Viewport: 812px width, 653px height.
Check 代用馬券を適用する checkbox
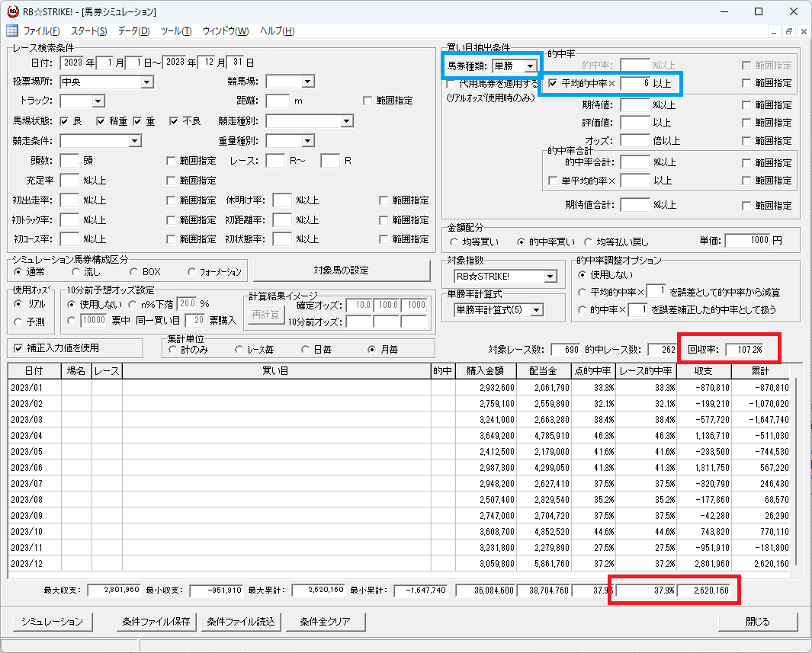coord(451,84)
